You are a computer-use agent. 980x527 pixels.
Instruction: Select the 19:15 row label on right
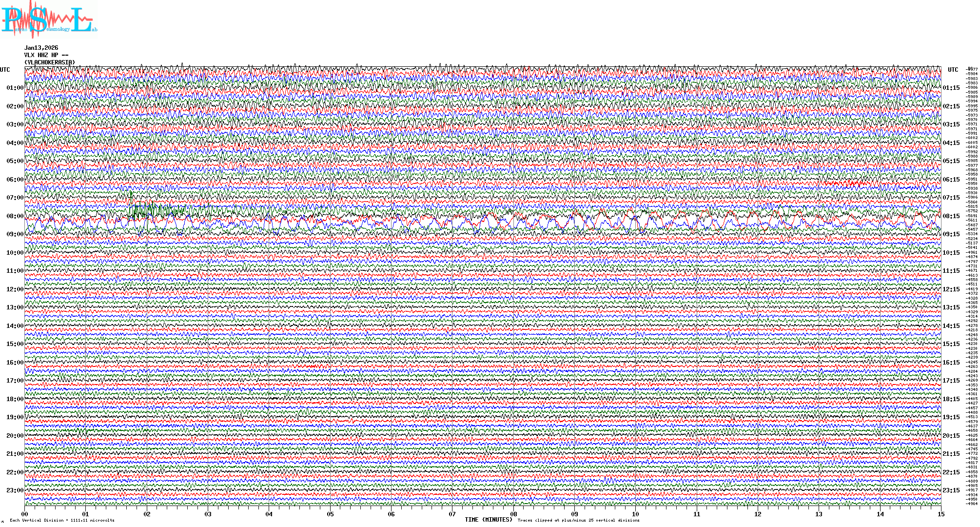click(x=951, y=417)
